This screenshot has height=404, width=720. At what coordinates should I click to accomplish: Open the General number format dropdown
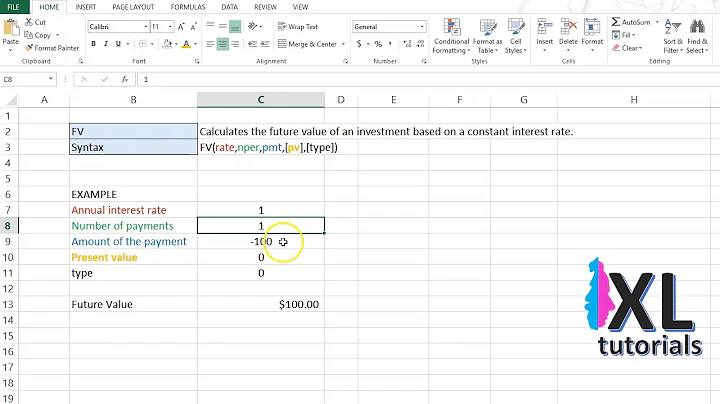422,27
